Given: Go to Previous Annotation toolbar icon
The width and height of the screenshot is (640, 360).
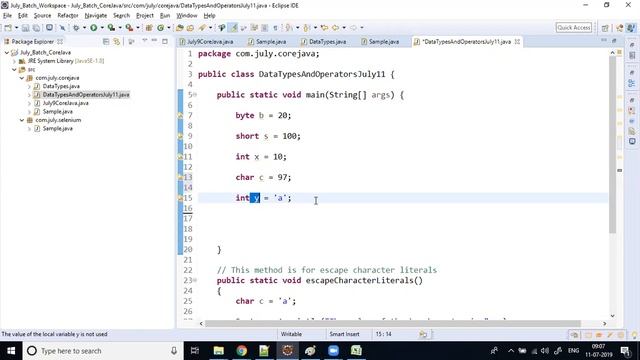Looking at the screenshot, I should coord(307,28).
